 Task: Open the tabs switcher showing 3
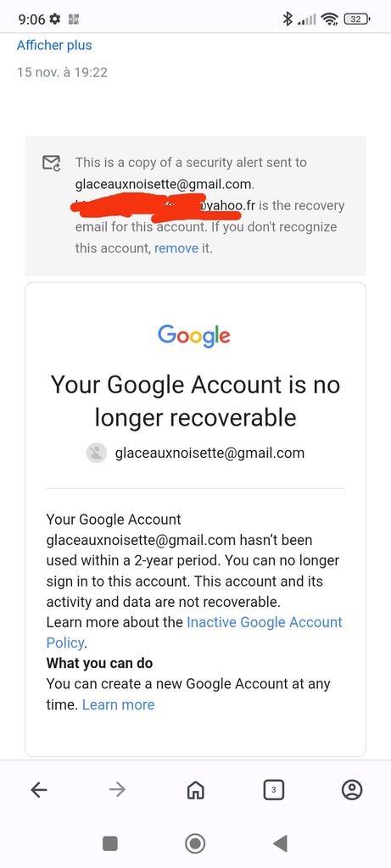click(274, 790)
